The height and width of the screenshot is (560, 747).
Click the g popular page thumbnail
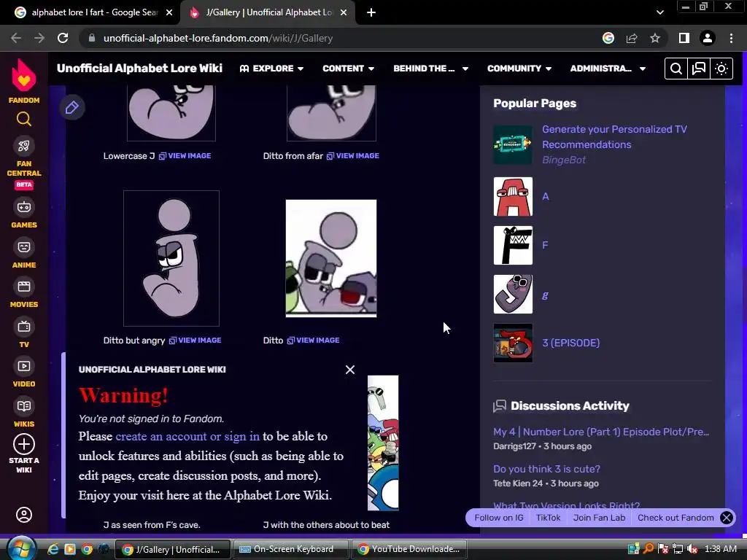click(x=513, y=295)
